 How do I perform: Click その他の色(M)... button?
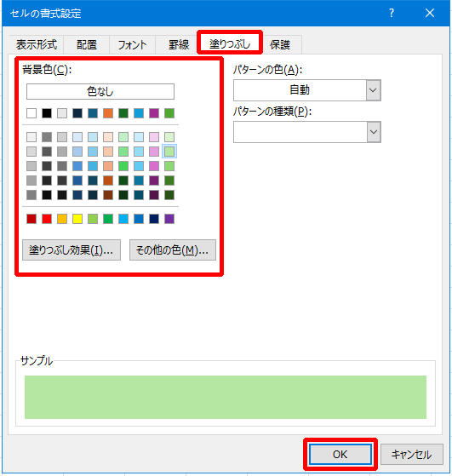tap(173, 249)
